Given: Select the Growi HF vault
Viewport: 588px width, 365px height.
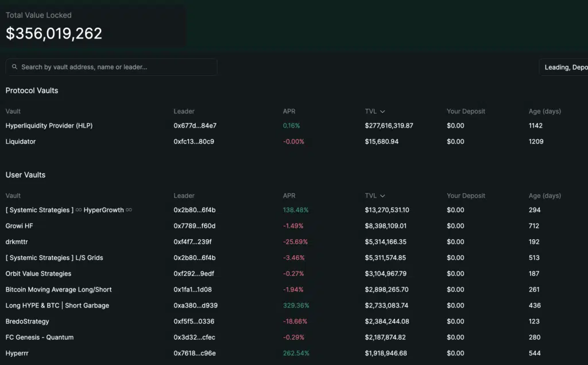Looking at the screenshot, I should pyautogui.click(x=294, y=226).
